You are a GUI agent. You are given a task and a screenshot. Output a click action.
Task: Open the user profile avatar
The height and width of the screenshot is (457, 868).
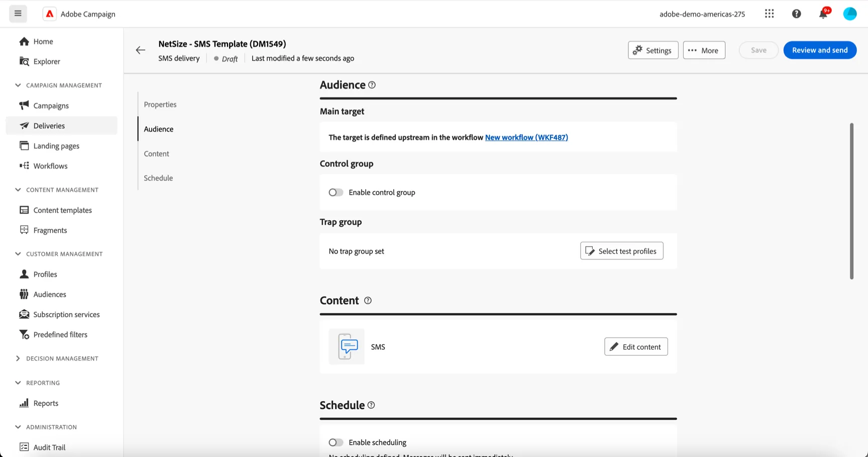pos(850,14)
